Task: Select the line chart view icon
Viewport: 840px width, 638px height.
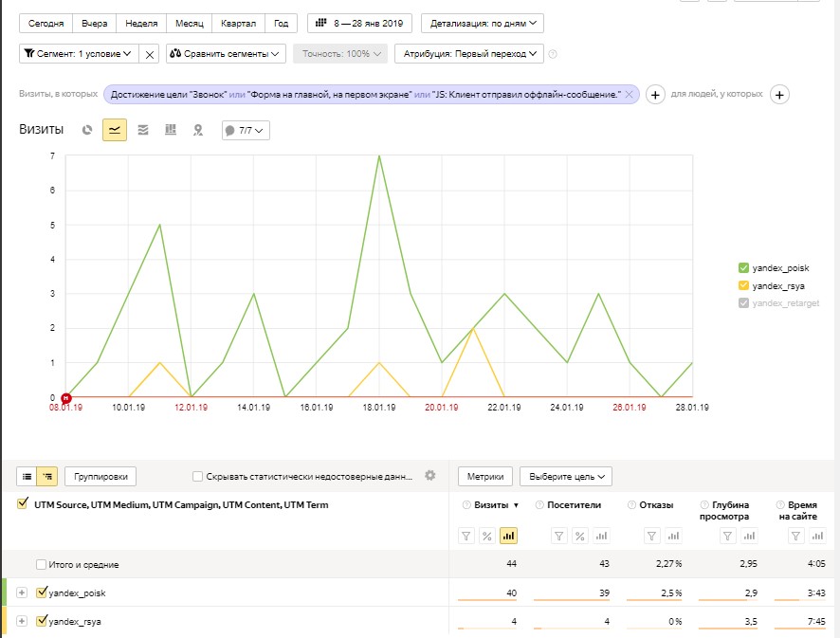Action: pyautogui.click(x=115, y=130)
